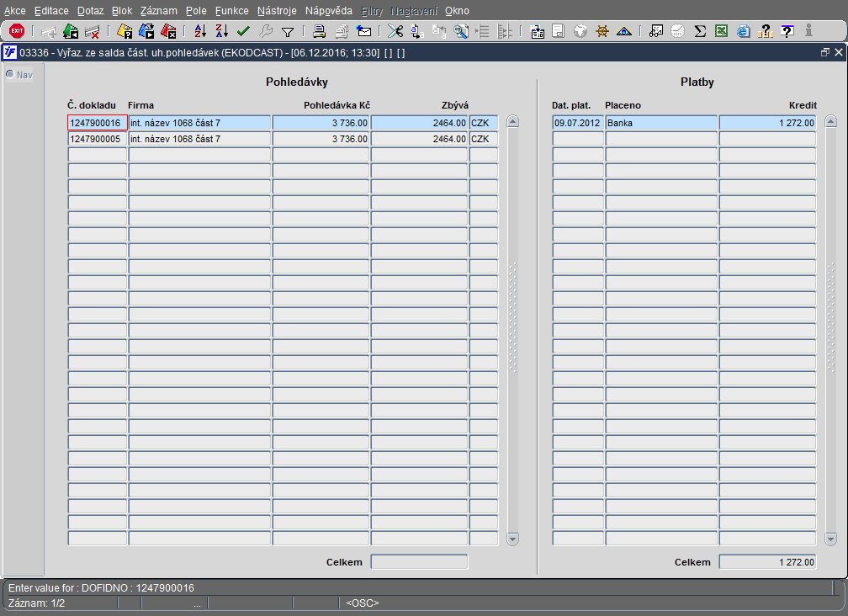Click the printer icon
The image size is (848, 616).
(319, 31)
